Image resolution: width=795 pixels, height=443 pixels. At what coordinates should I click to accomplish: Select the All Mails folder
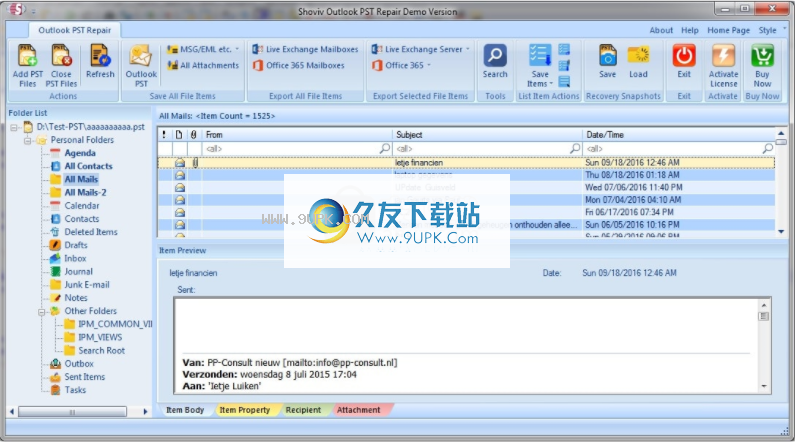point(81,179)
